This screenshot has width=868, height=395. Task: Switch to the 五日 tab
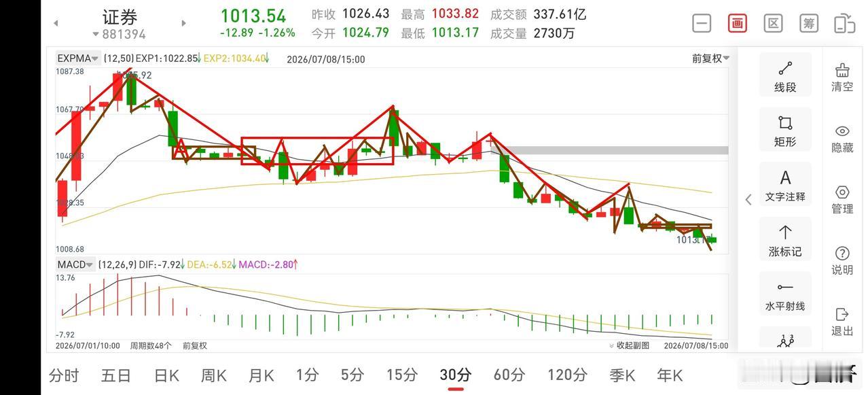(x=115, y=375)
